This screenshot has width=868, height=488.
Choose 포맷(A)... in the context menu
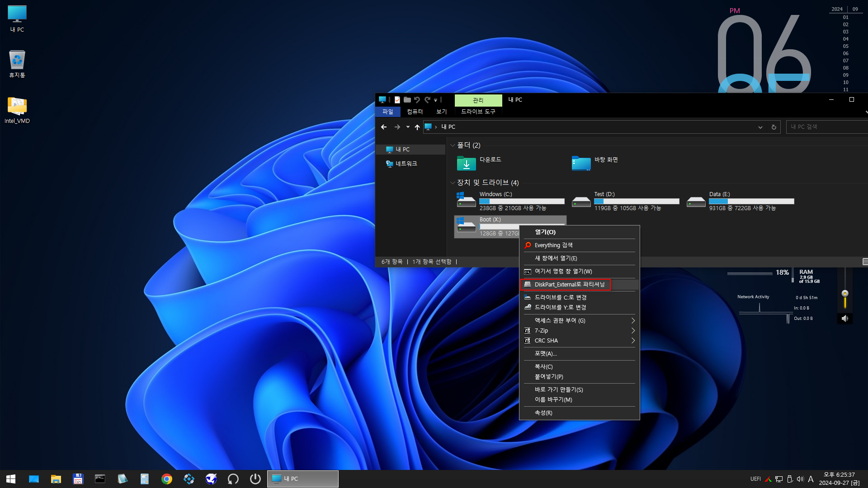[579, 354]
